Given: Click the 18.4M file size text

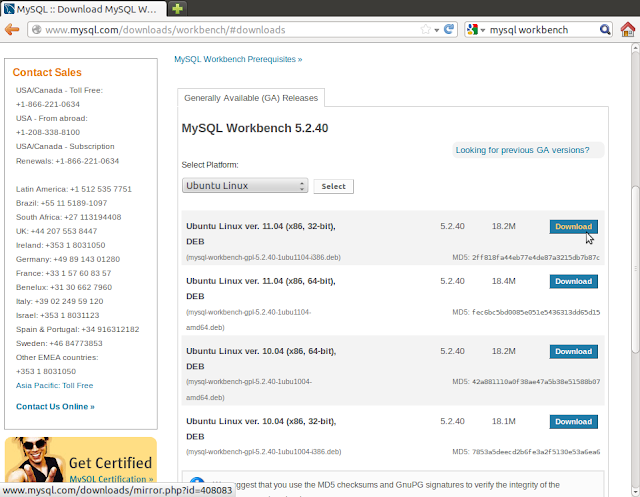Looking at the screenshot, I should (504, 281).
